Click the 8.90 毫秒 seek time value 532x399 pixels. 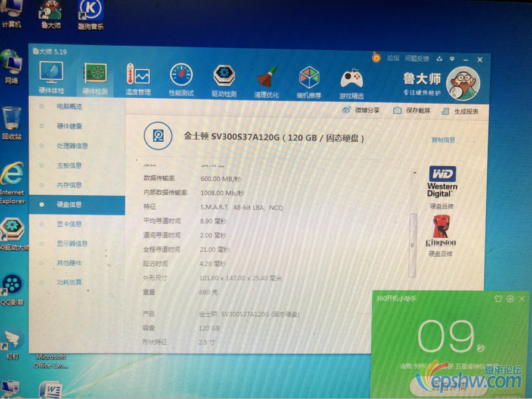(x=213, y=221)
